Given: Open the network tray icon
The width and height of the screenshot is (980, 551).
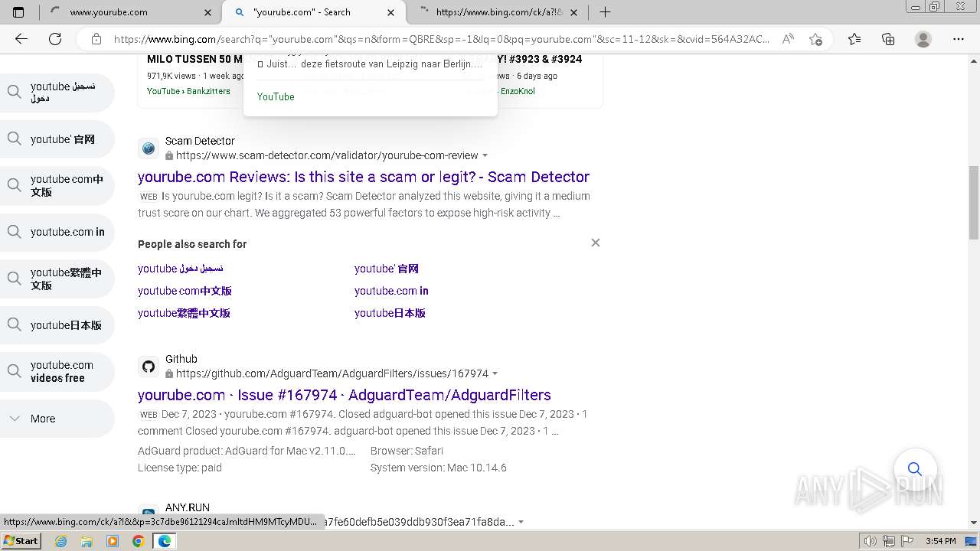Looking at the screenshot, I should (x=889, y=541).
